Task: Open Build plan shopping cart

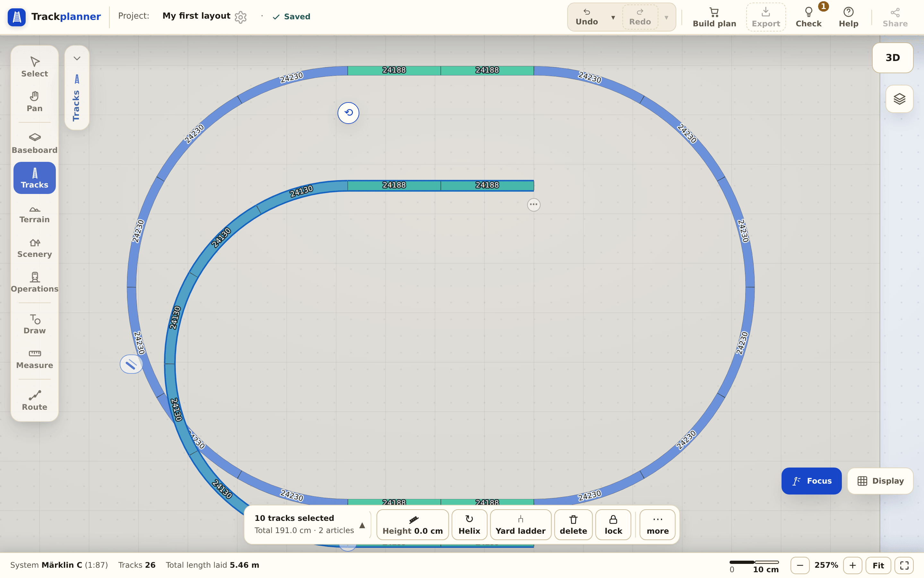Action: pyautogui.click(x=714, y=17)
